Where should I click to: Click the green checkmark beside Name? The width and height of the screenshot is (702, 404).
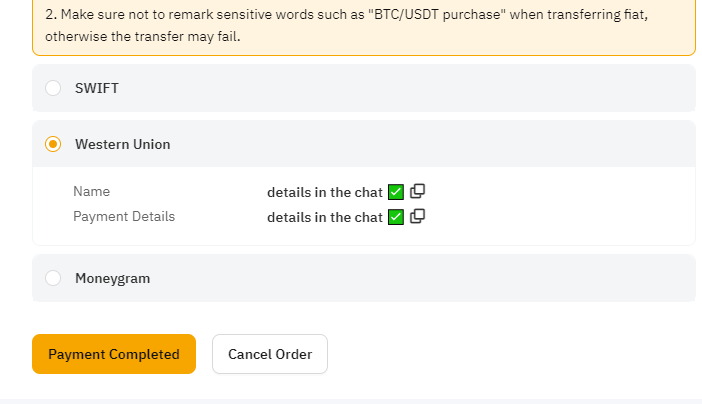coord(396,192)
